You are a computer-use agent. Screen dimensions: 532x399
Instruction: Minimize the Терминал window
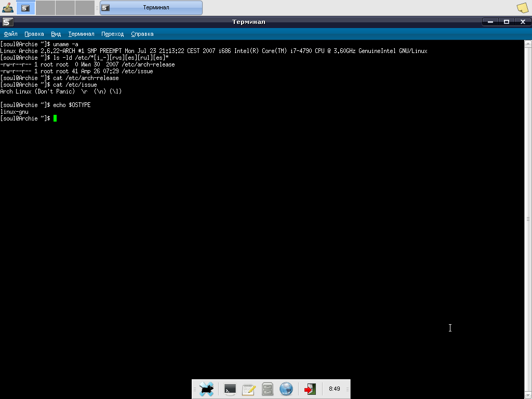tap(490, 22)
